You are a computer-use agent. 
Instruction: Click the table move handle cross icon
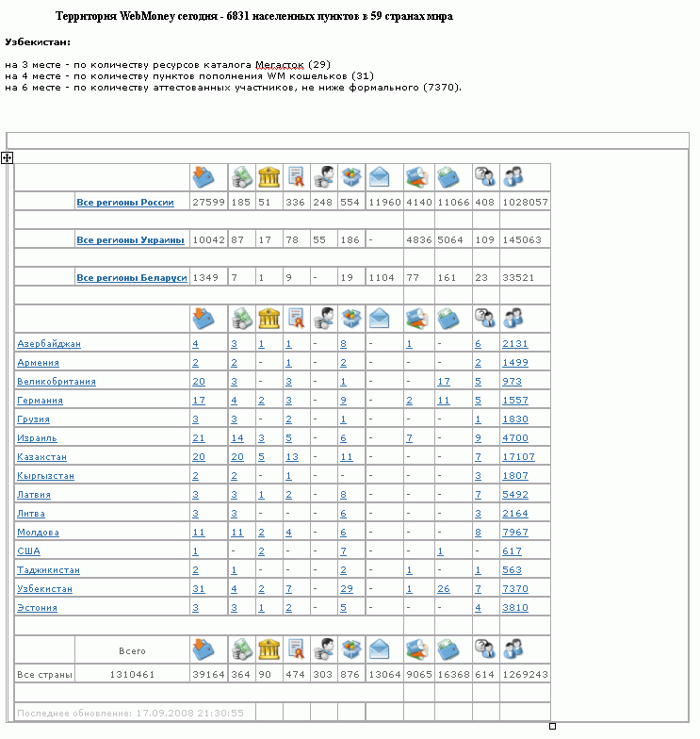[8, 158]
